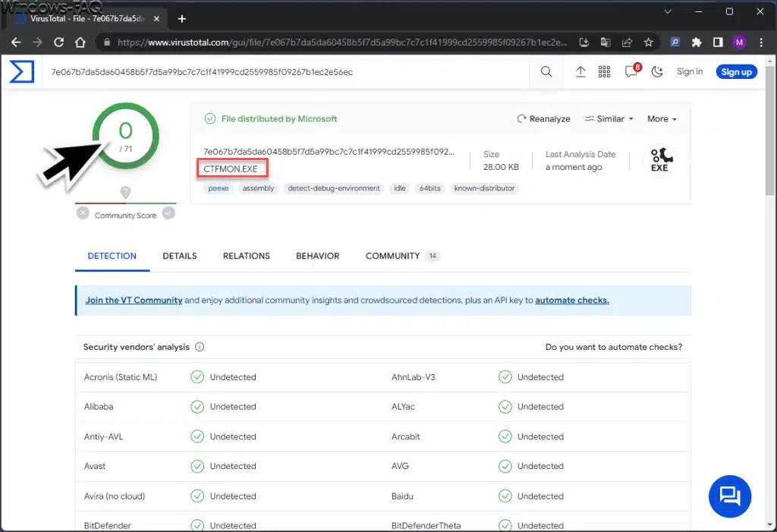This screenshot has width=777, height=532.
Task: Vote negative on community score X icon
Action: coord(83,213)
